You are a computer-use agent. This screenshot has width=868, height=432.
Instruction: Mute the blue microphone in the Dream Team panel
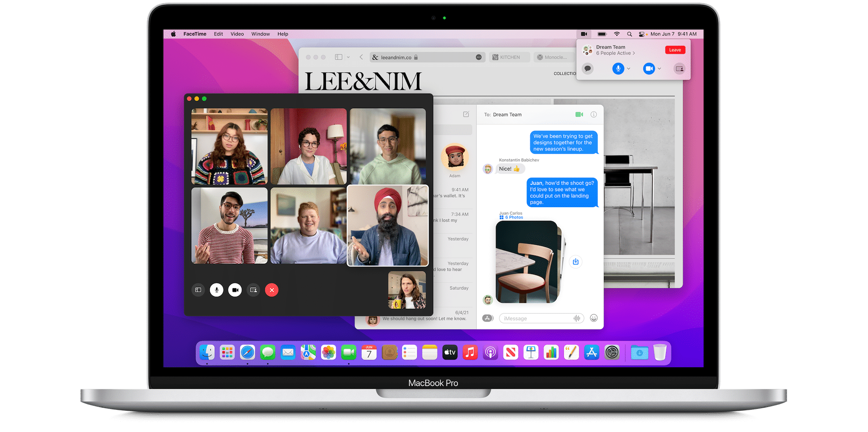(x=618, y=69)
